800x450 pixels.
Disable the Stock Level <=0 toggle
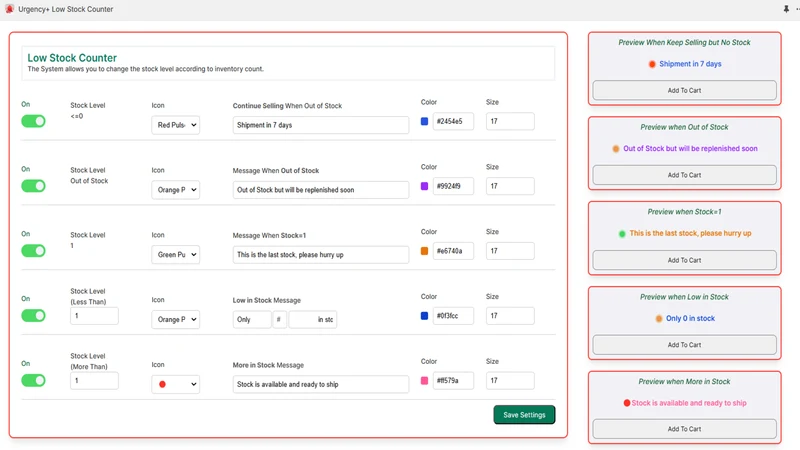(33, 121)
